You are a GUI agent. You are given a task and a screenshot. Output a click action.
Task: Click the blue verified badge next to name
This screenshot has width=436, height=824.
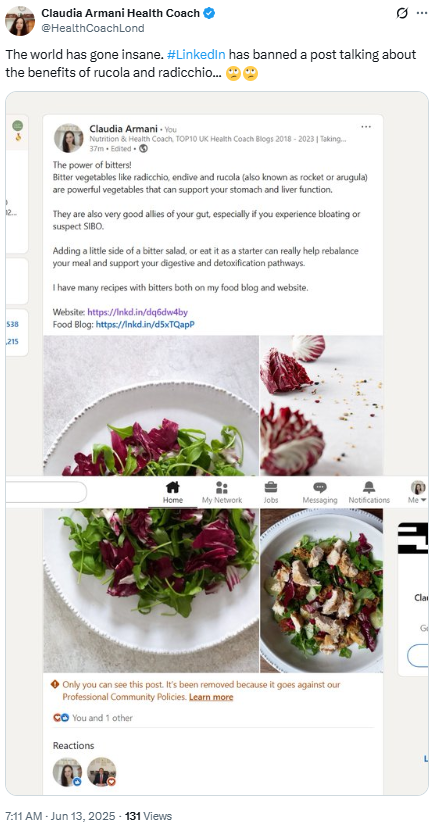tap(209, 14)
